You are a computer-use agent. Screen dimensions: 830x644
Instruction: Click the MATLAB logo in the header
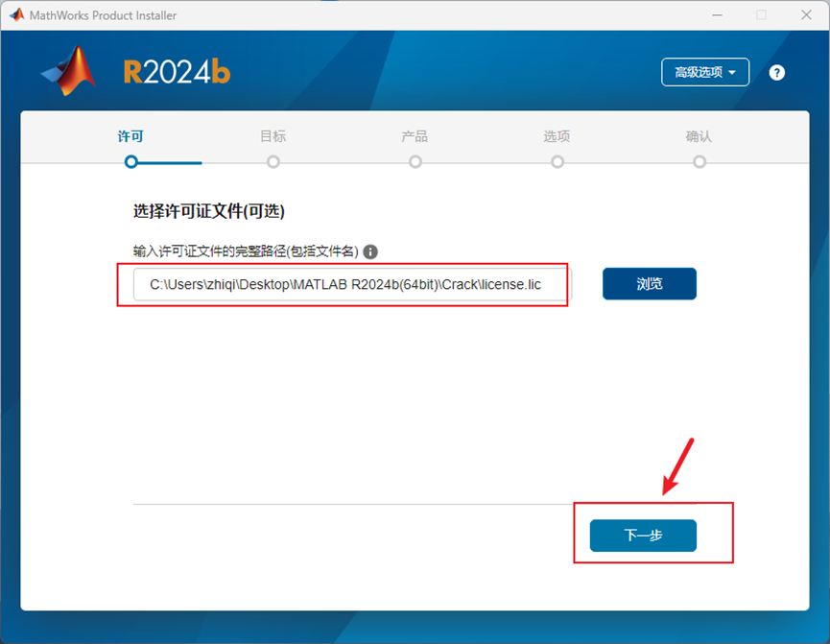pos(69,71)
